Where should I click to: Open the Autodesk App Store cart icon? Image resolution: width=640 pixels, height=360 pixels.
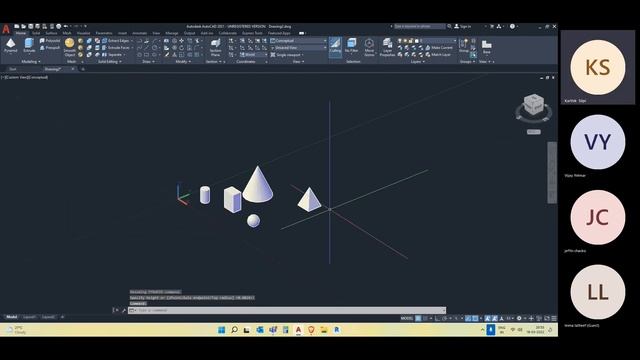pos(492,26)
